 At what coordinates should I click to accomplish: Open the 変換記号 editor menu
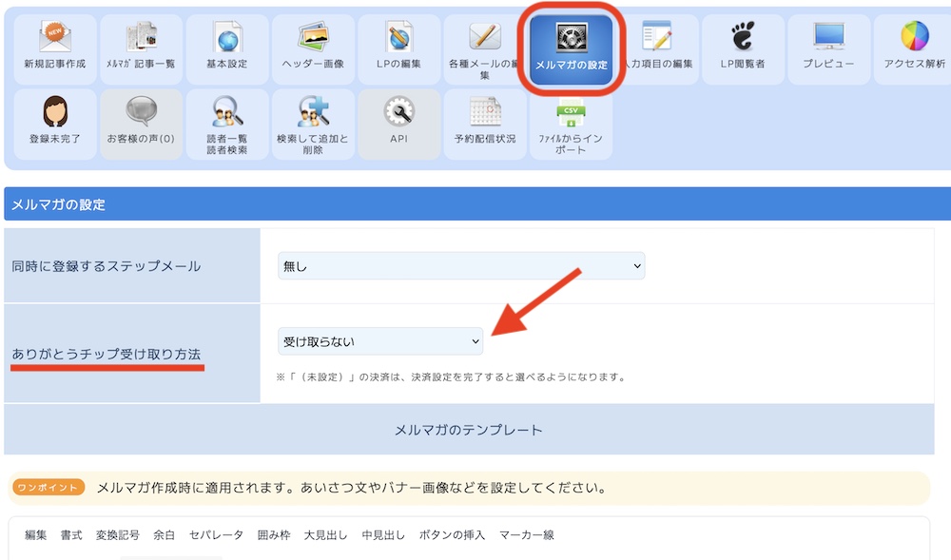[x=118, y=535]
